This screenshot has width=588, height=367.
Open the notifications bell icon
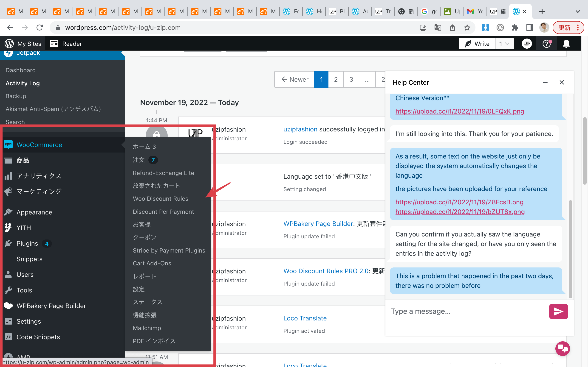(566, 44)
